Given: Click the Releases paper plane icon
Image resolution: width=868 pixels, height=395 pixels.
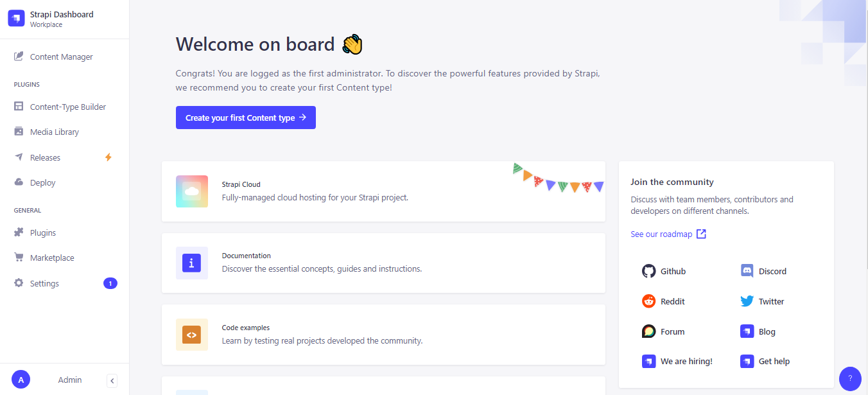Looking at the screenshot, I should click(x=19, y=157).
